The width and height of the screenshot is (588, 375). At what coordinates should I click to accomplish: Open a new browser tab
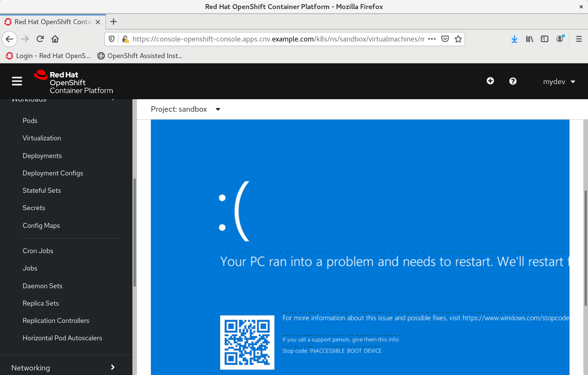coord(114,22)
